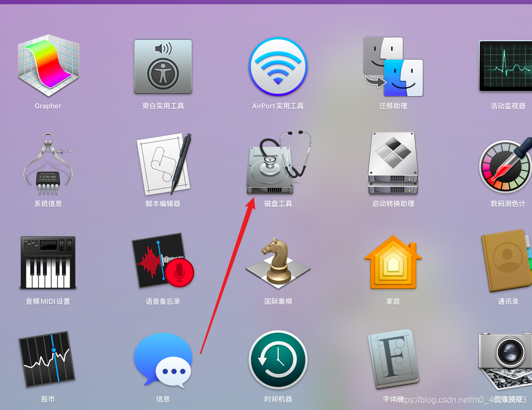Open 时间机器 Time Machine icon
The width and height of the screenshot is (532, 410).
point(278,360)
